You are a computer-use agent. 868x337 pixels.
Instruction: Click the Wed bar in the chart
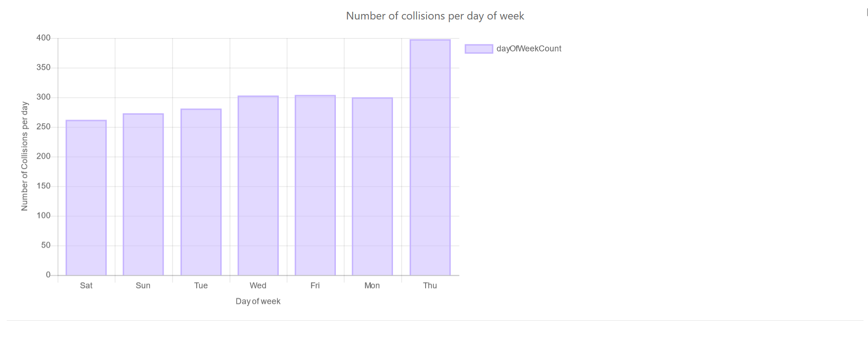[258, 186]
